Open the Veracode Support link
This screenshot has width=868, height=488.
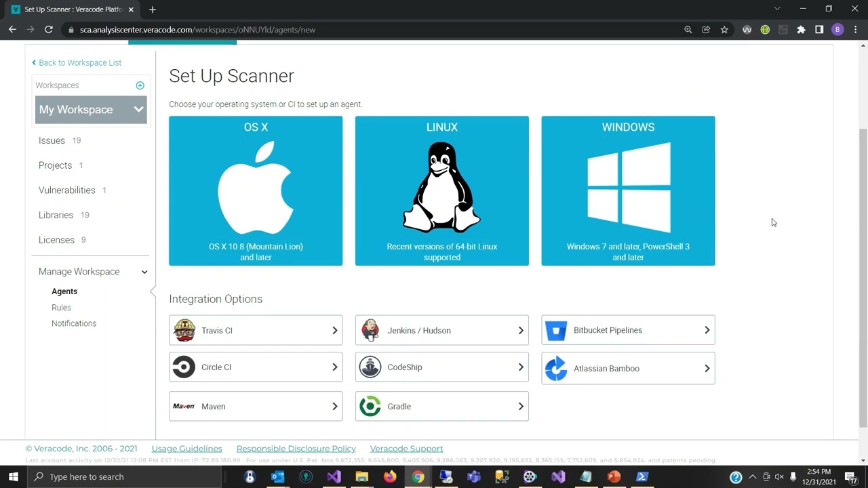406,449
